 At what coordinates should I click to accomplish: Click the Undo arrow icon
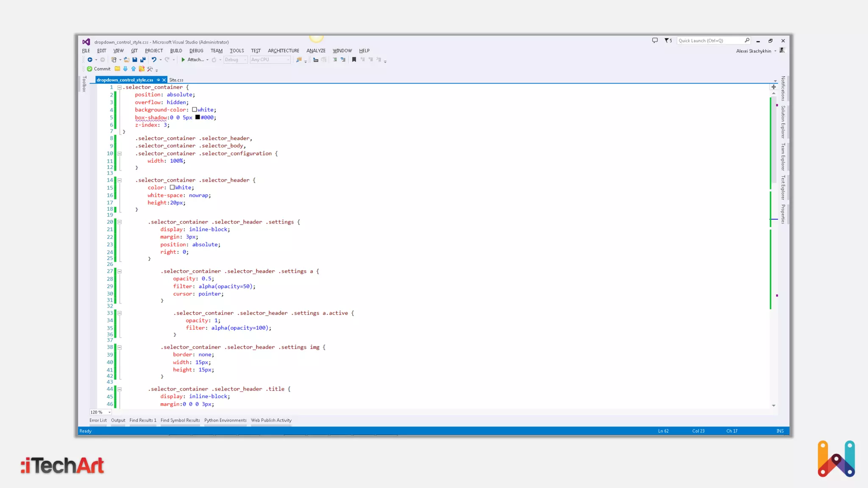[154, 60]
